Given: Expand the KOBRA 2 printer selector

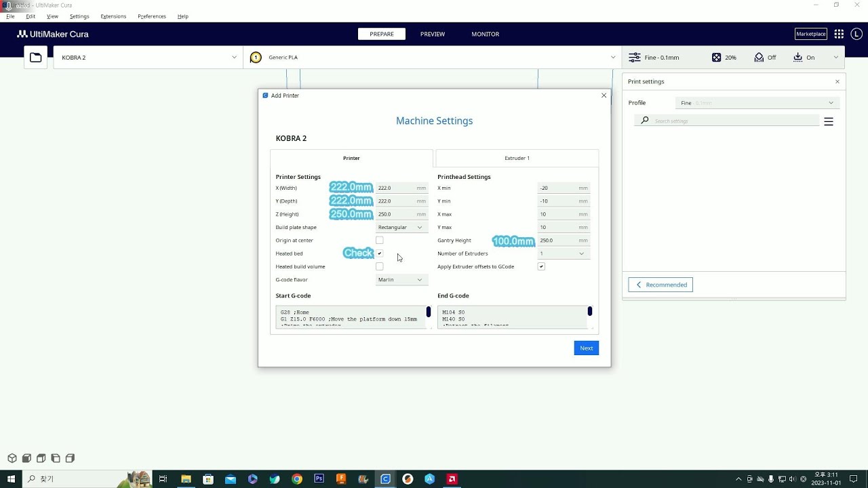Looking at the screenshot, I should point(148,58).
